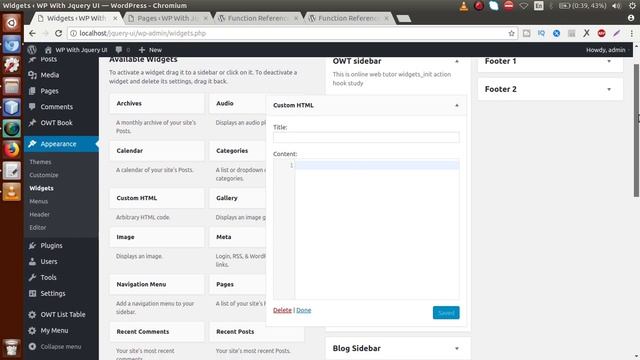Open the Trash in the launcher
640x360 pixels.
[11, 348]
